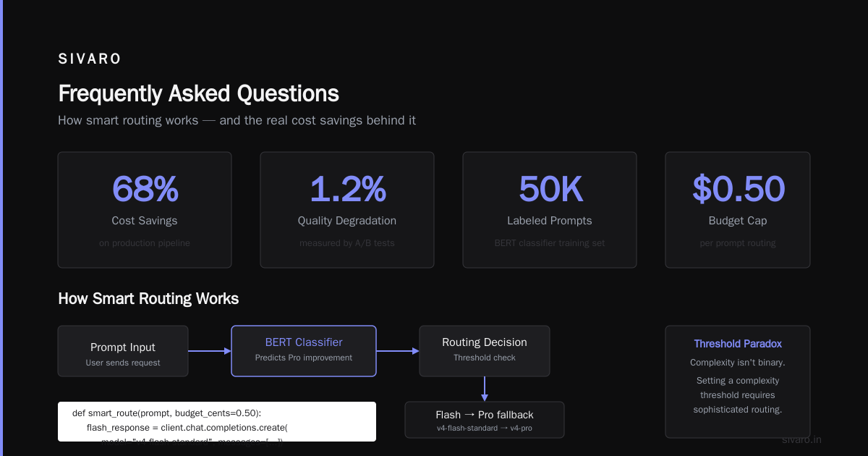Click the 'flash_response = client.chat' code line
This screenshot has height=456, width=868.
[187, 428]
